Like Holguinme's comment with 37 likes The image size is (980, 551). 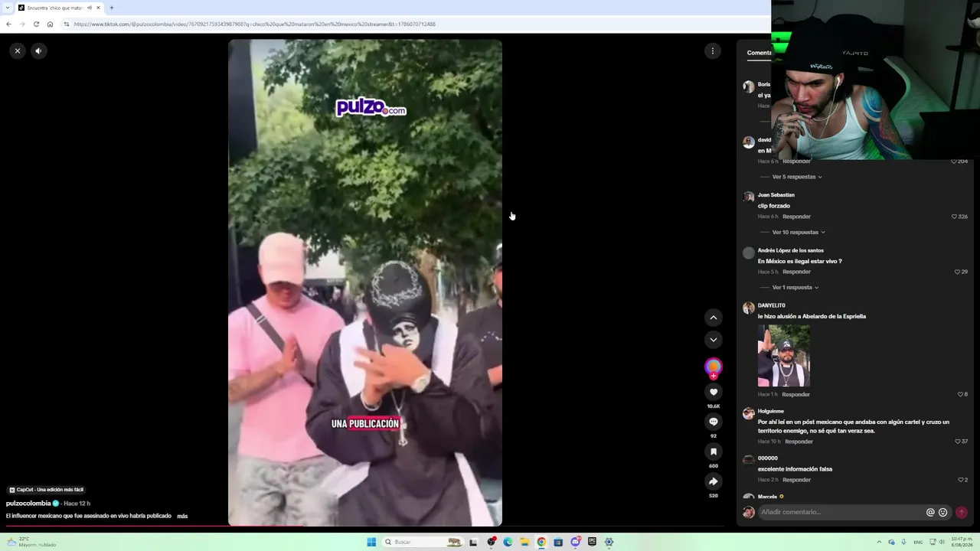point(957,442)
